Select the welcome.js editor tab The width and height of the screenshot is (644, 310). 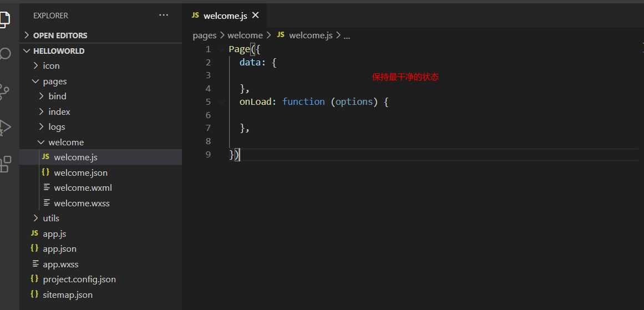(x=225, y=16)
